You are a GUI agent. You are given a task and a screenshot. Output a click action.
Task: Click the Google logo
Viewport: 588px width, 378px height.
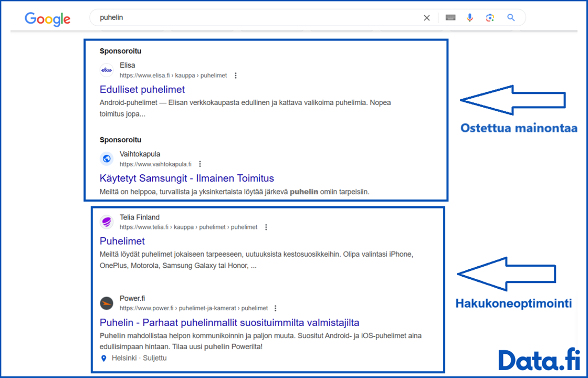48,19
